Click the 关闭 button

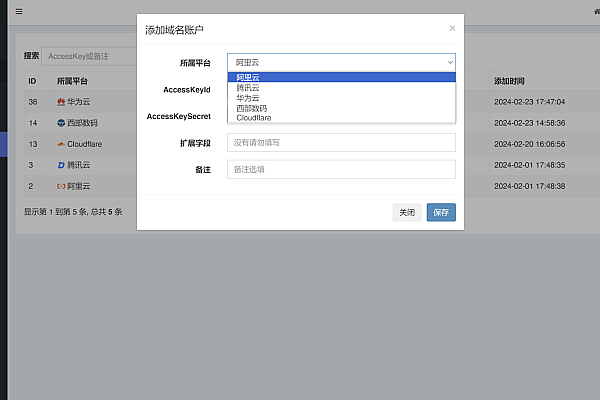[x=407, y=212]
